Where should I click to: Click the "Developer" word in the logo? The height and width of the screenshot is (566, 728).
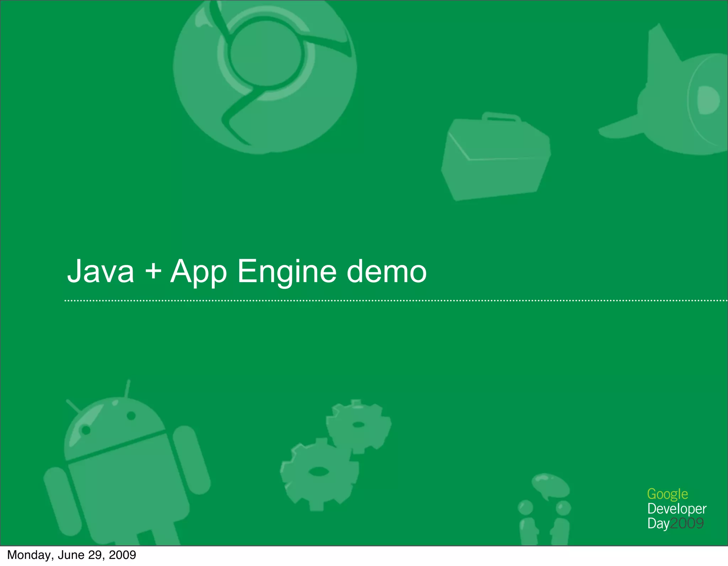pos(676,509)
